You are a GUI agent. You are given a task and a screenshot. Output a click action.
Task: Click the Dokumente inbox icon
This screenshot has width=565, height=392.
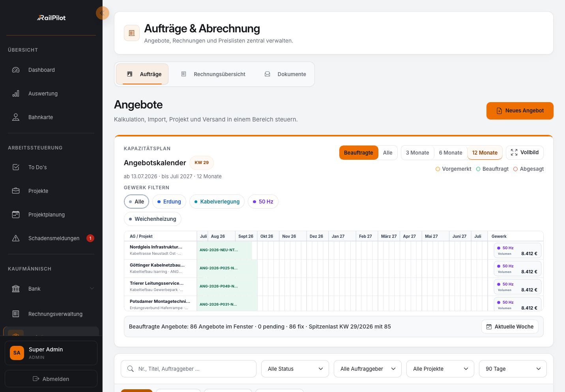point(268,74)
